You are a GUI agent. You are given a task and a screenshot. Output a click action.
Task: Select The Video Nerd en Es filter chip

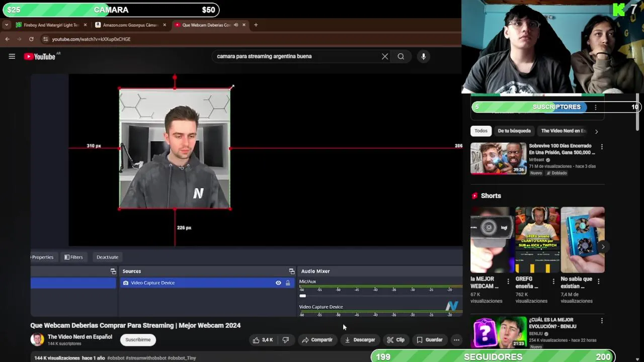point(563,131)
